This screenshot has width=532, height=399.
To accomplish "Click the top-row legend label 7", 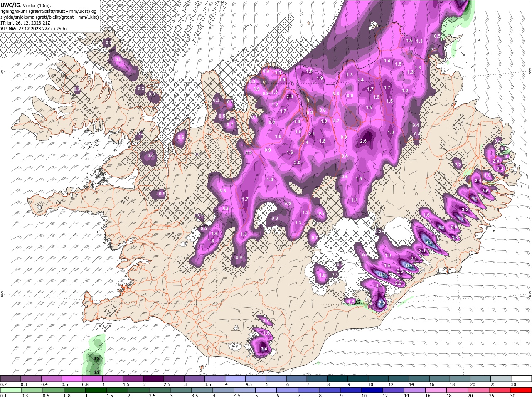I will (307, 384).
